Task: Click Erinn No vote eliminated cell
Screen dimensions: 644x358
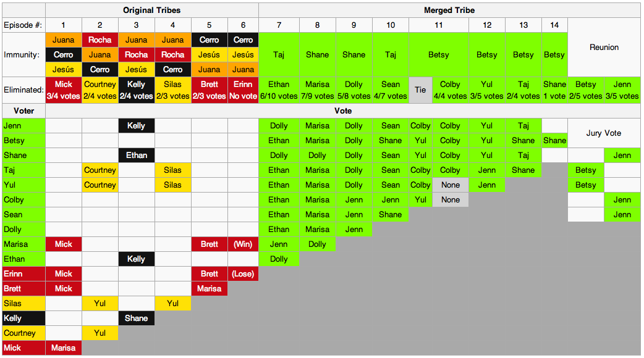Action: (243, 89)
